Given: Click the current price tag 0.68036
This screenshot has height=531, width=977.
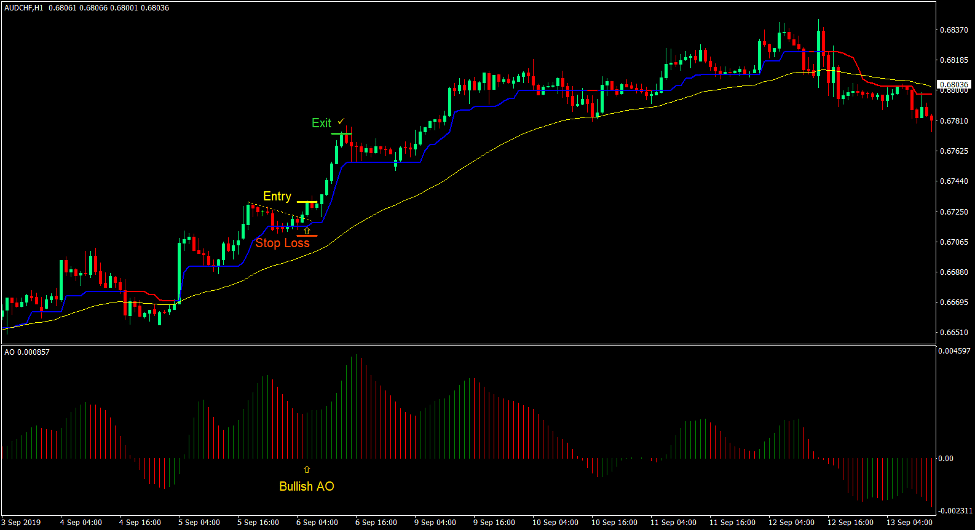Looking at the screenshot, I should click(955, 84).
